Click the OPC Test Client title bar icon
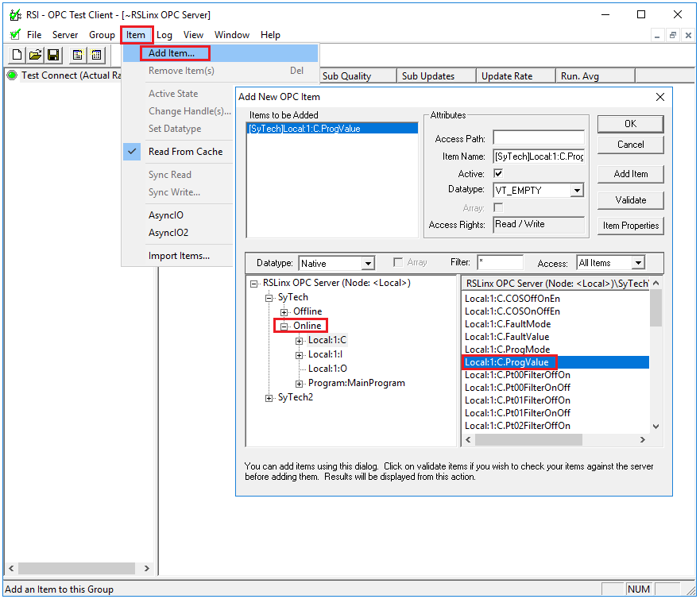The height and width of the screenshot is (599, 700). pyautogui.click(x=15, y=15)
